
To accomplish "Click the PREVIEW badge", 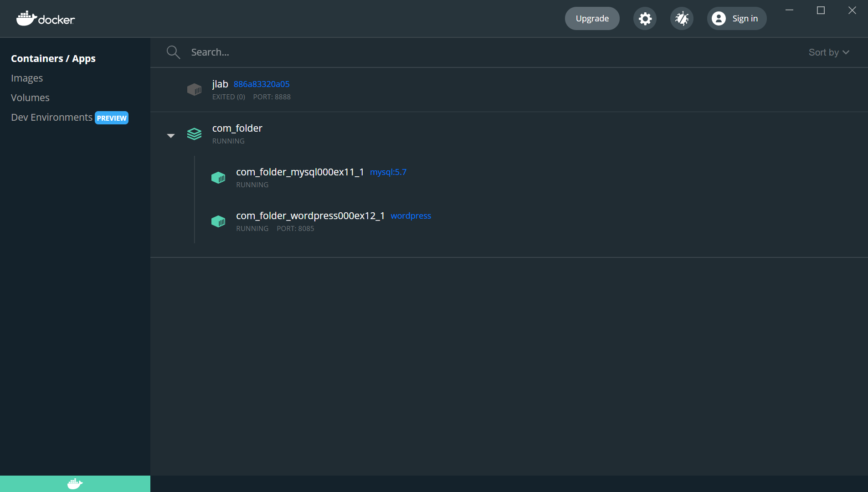I will click(112, 118).
